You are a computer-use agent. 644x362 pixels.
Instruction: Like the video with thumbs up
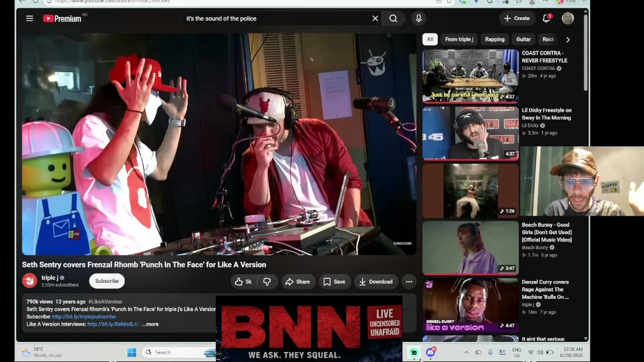coord(243,282)
